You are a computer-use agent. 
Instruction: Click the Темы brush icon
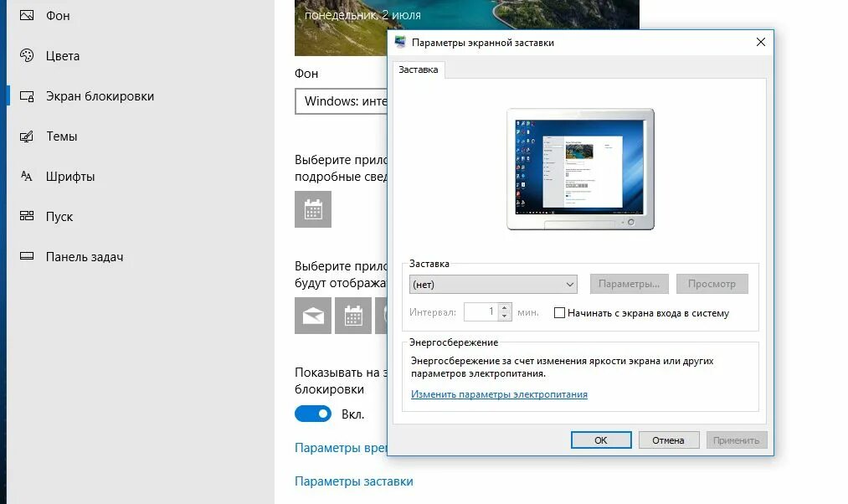pos(27,136)
